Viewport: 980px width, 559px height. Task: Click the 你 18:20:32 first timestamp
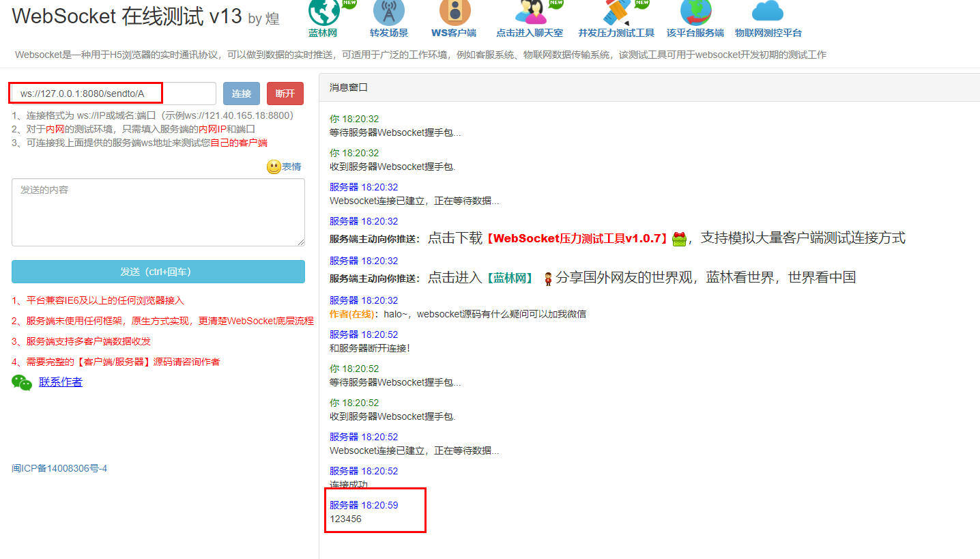click(354, 119)
